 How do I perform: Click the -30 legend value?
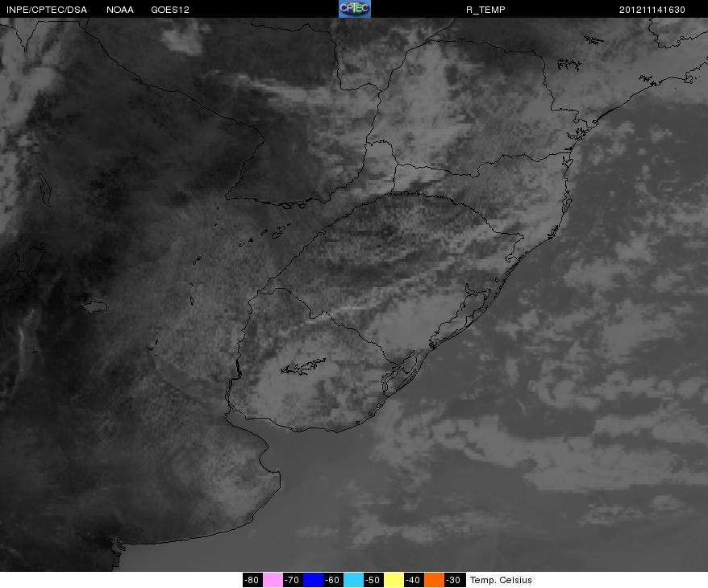[x=454, y=580]
